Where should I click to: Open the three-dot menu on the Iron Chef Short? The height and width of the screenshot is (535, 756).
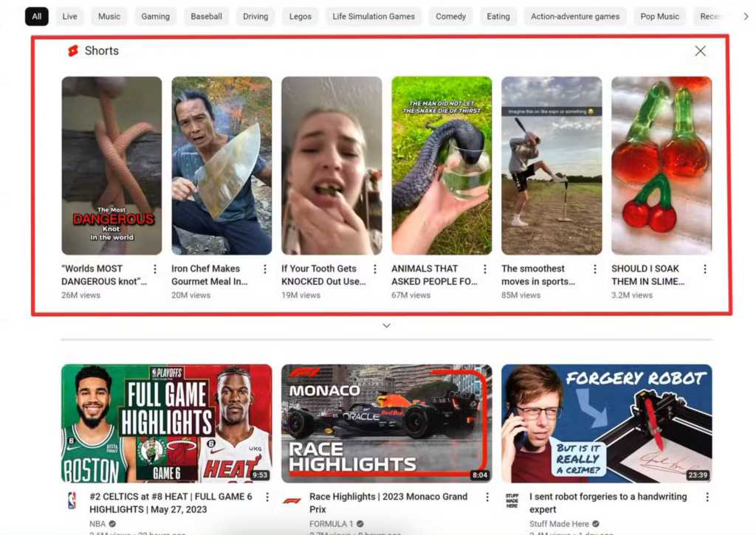pyautogui.click(x=265, y=269)
